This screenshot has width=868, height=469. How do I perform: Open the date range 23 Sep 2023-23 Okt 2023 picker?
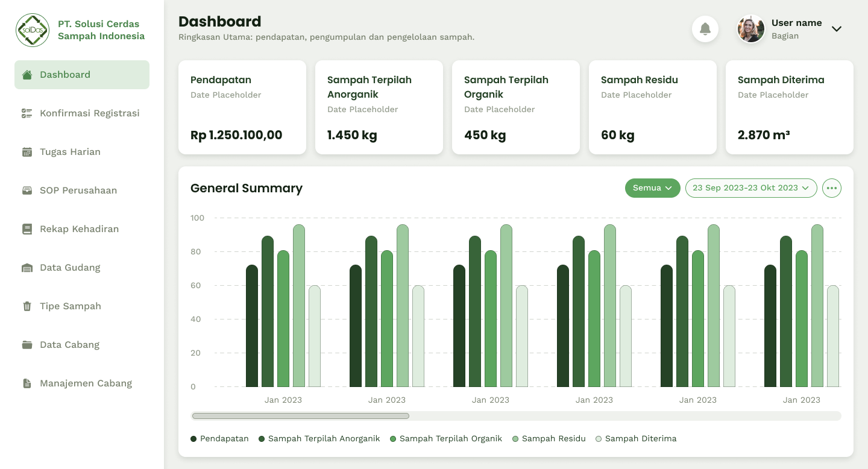coord(750,188)
